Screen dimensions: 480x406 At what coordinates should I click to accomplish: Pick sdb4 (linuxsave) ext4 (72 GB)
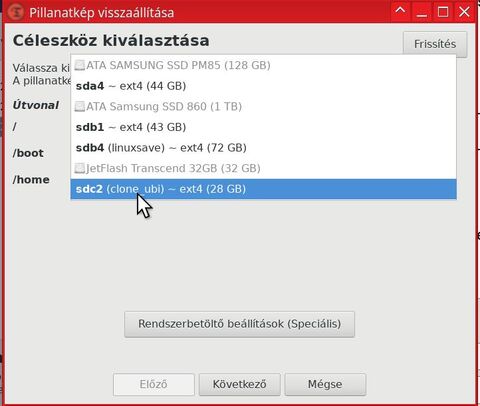[263, 148]
